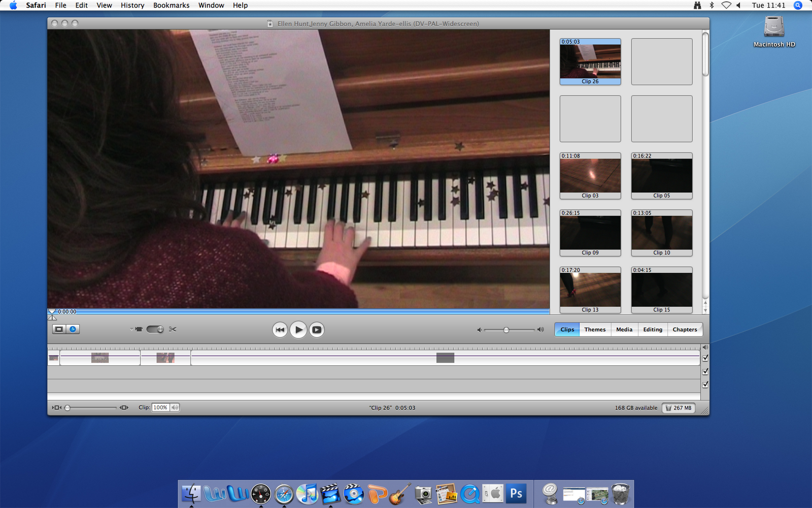812x508 pixels.
Task: Open the Bookmarks menu
Action: 171,5
